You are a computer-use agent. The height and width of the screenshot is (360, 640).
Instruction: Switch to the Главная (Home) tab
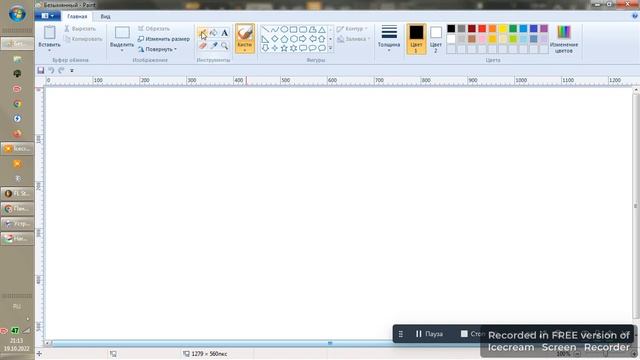77,16
